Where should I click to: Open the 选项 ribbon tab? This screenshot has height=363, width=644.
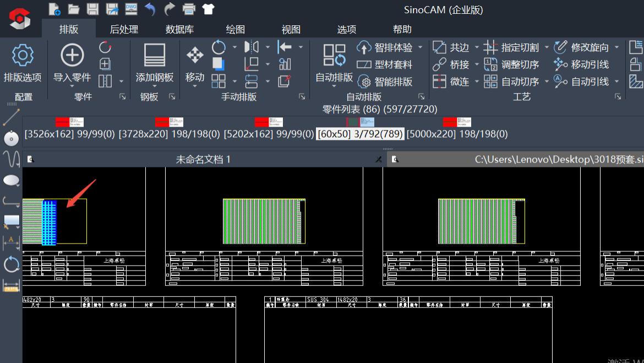pos(347,29)
